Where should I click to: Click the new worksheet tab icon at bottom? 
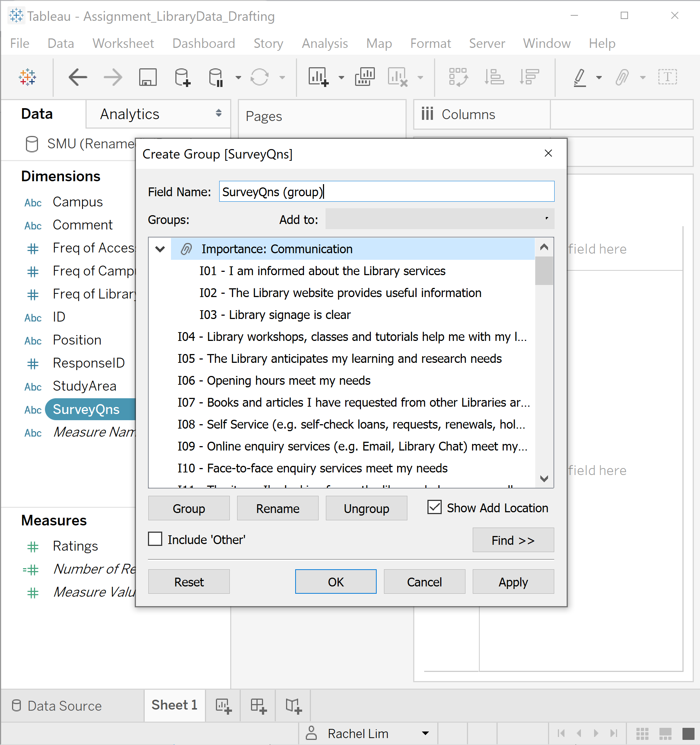[223, 706]
